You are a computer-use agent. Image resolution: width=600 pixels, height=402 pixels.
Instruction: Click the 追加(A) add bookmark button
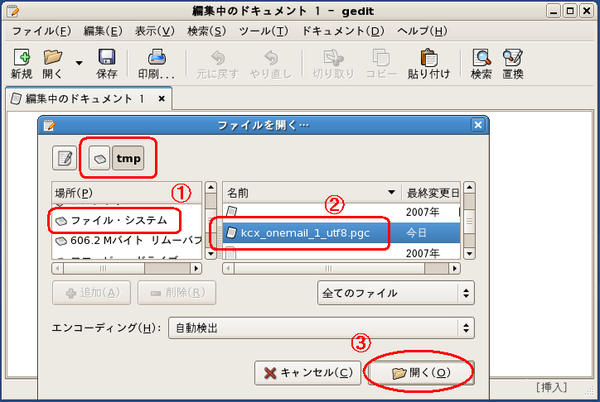[91, 293]
